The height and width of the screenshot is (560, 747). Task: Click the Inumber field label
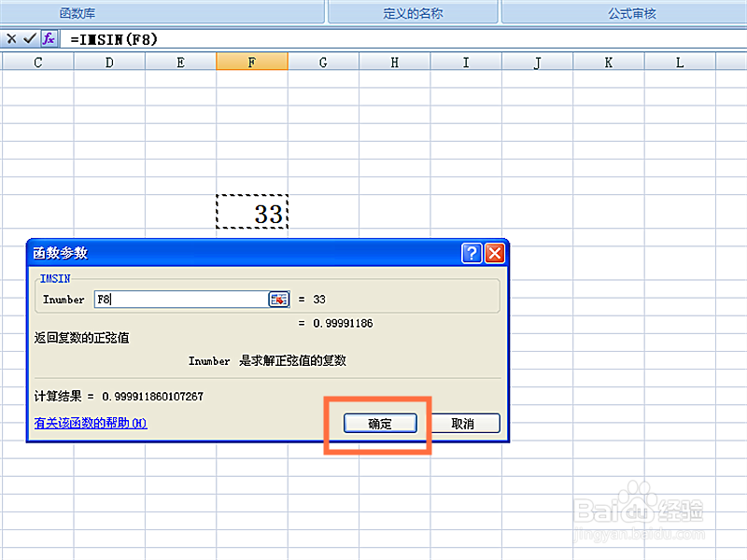click(x=63, y=300)
